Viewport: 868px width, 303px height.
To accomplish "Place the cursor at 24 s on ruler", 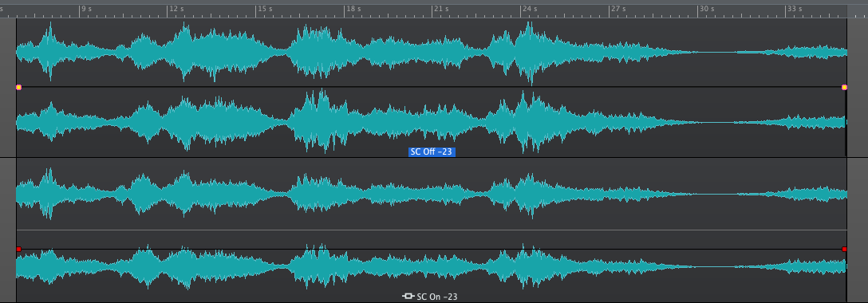I will pyautogui.click(x=529, y=9).
